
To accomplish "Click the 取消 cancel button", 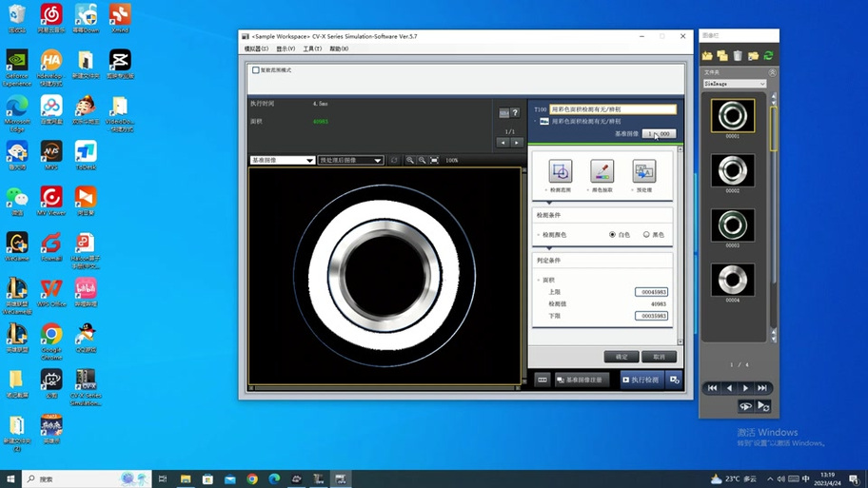I will click(x=659, y=357).
